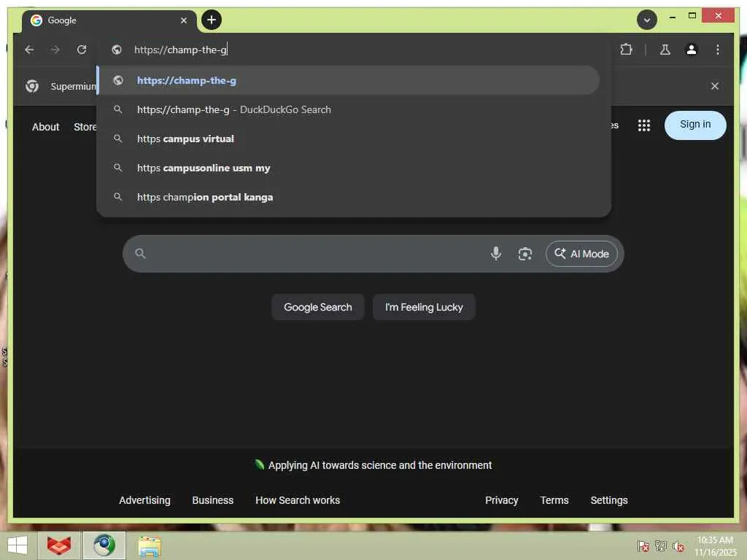Dismiss the Supermium infobar

tap(714, 86)
